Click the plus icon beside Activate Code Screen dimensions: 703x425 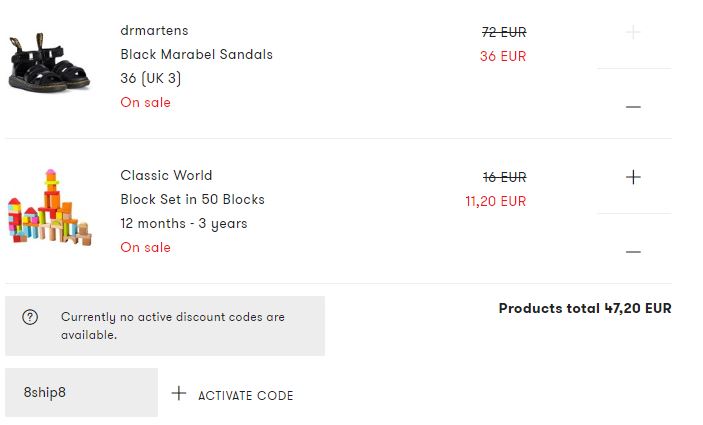178,393
